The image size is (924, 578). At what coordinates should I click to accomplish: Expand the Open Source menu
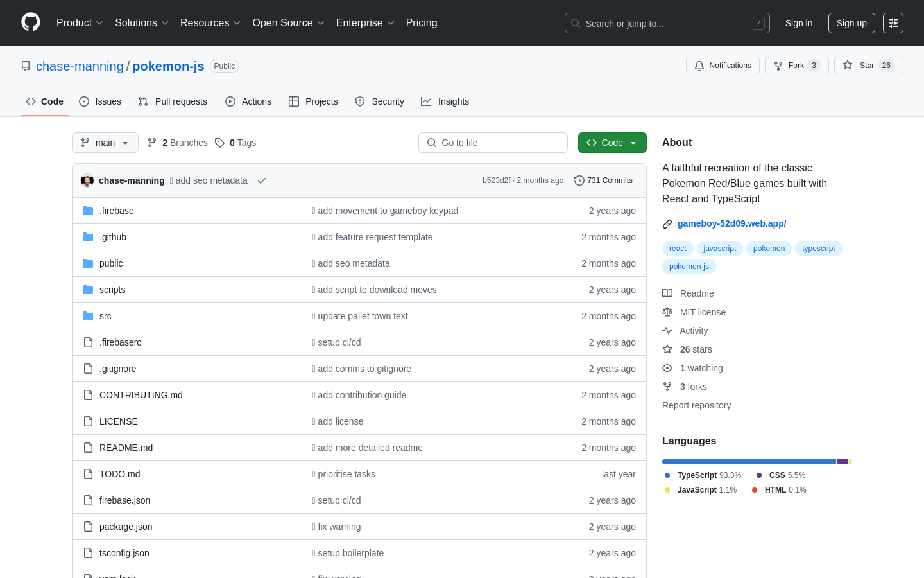pos(289,23)
